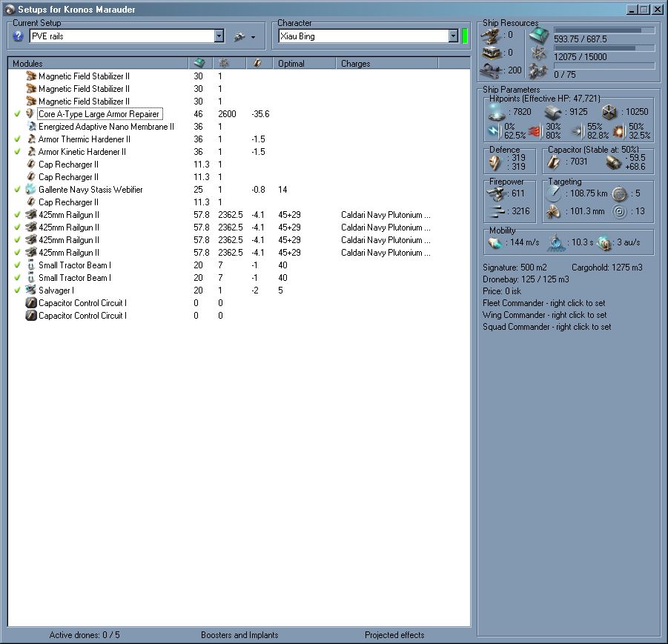
Task: Open Projected effects
Action: point(394,635)
